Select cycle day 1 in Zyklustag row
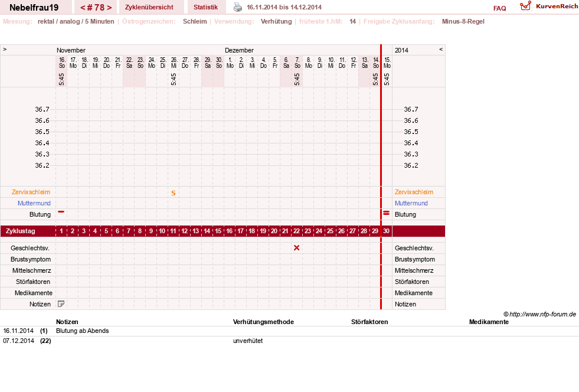 pos(61,231)
